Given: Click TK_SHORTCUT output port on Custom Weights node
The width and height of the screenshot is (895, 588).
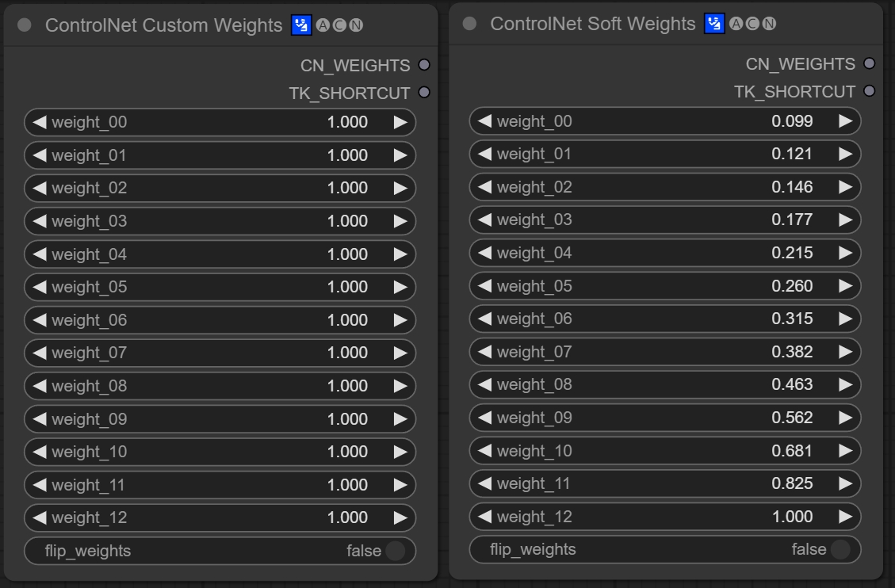Looking at the screenshot, I should pyautogui.click(x=424, y=93).
